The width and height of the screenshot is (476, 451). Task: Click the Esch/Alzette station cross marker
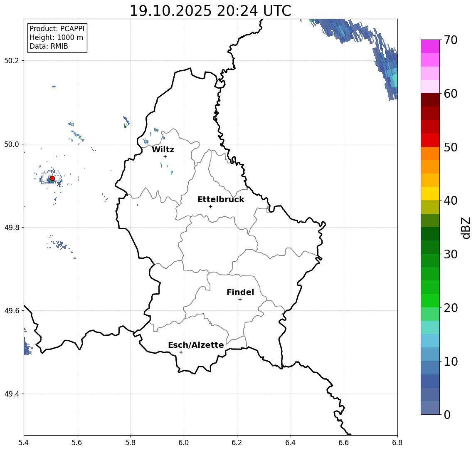181,352
